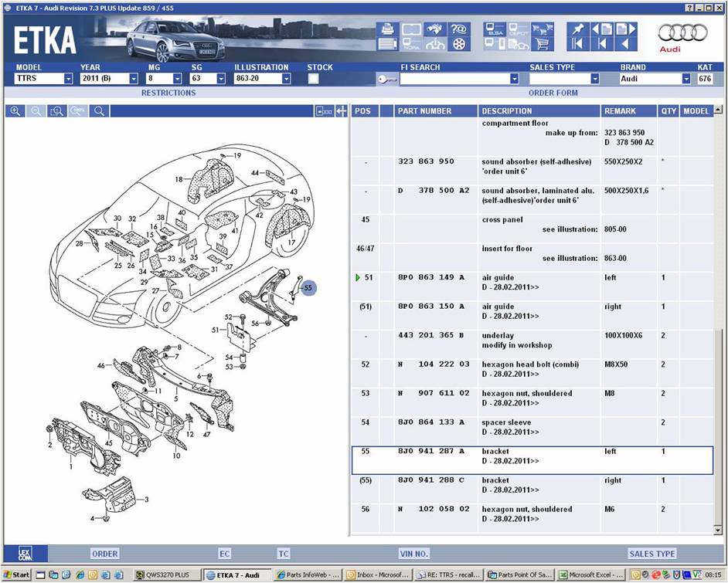
Task: Open the ELSA link icon
Action: (495, 29)
